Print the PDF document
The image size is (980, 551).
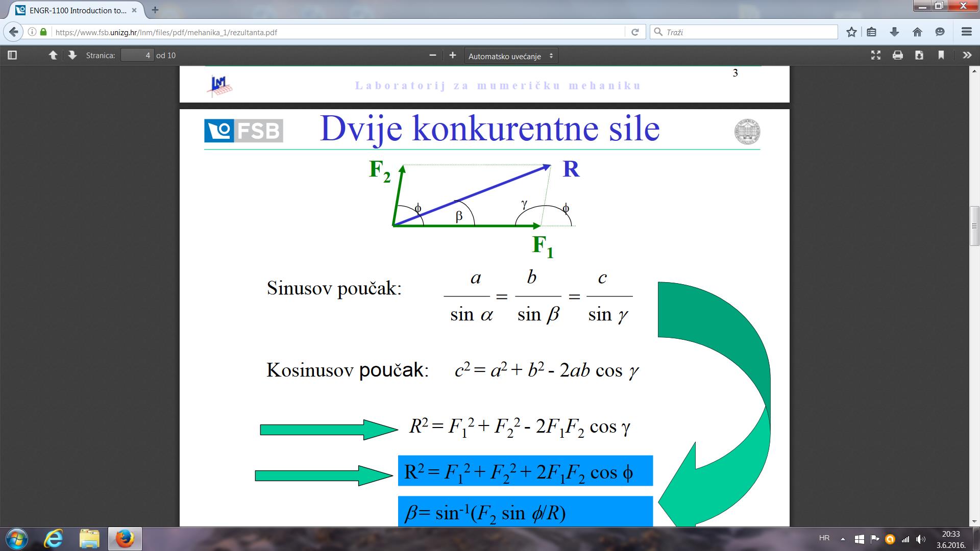tap(898, 55)
